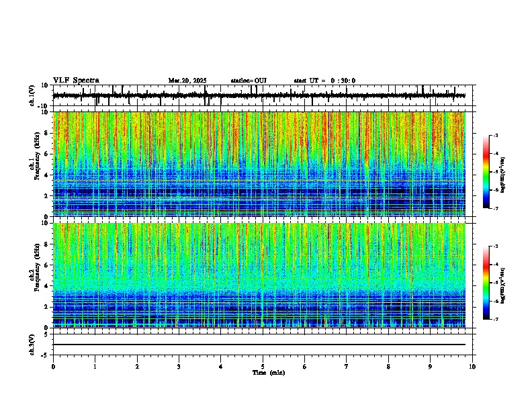Click the "Time (min)" axis title
Screen dimensions: 532x411
click(269, 373)
